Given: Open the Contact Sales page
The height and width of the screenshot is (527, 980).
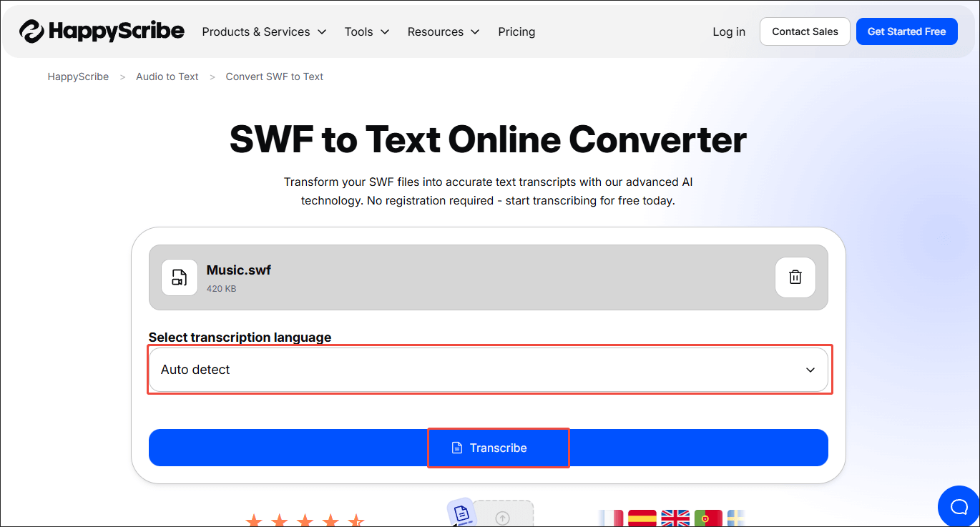Looking at the screenshot, I should click(x=804, y=31).
